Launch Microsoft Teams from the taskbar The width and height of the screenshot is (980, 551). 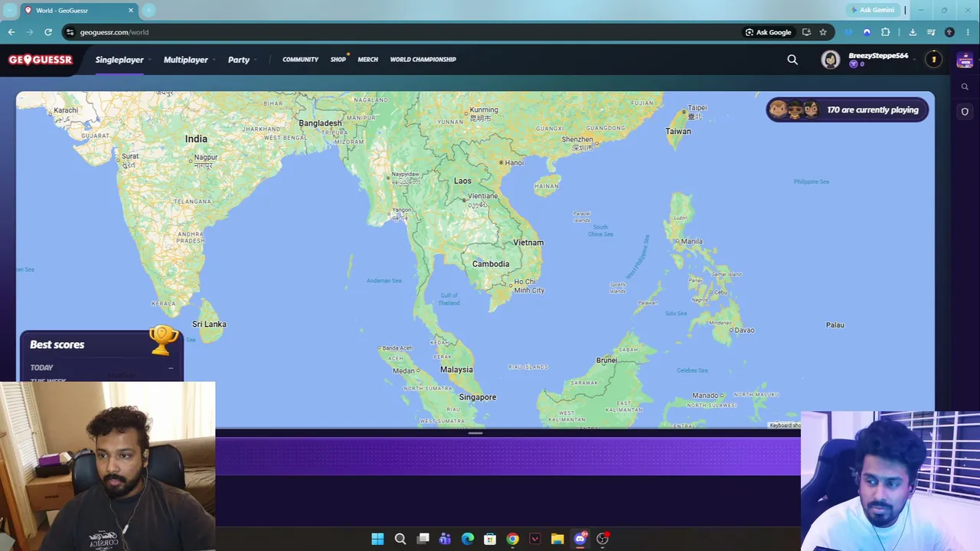[445, 539]
